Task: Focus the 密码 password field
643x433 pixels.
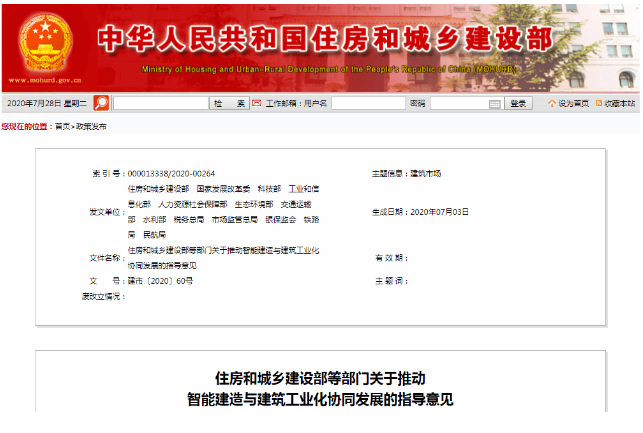Action: [x=467, y=103]
